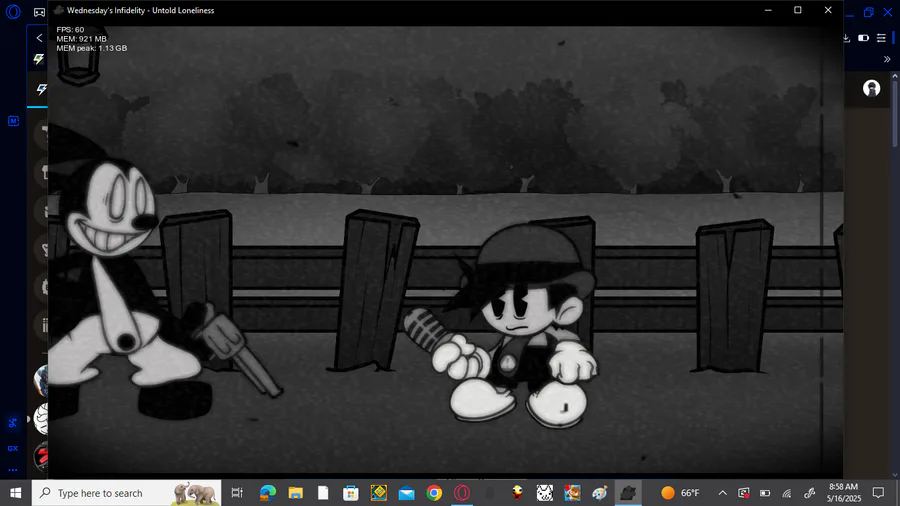The width and height of the screenshot is (900, 506).
Task: Show hidden system tray icons
Action: point(723,493)
